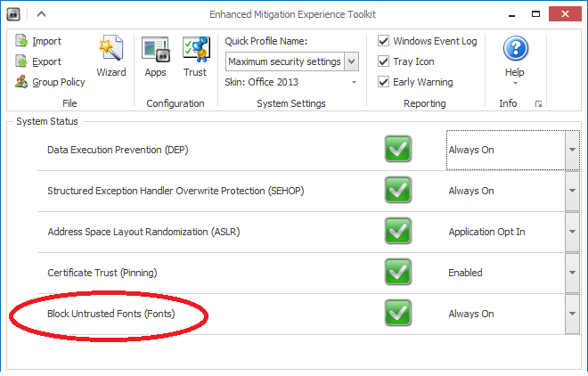Viewport: 588px width, 376px height.
Task: Click Maximum security settings text field
Action: point(285,61)
